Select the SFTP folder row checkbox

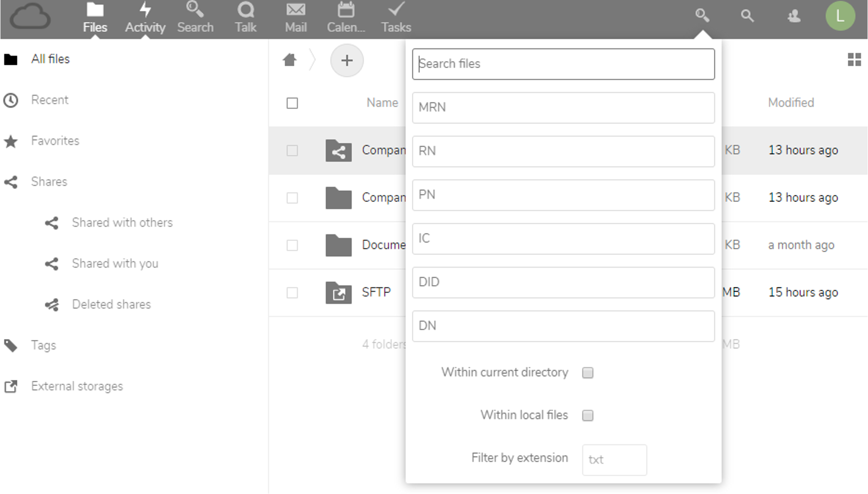tap(292, 293)
